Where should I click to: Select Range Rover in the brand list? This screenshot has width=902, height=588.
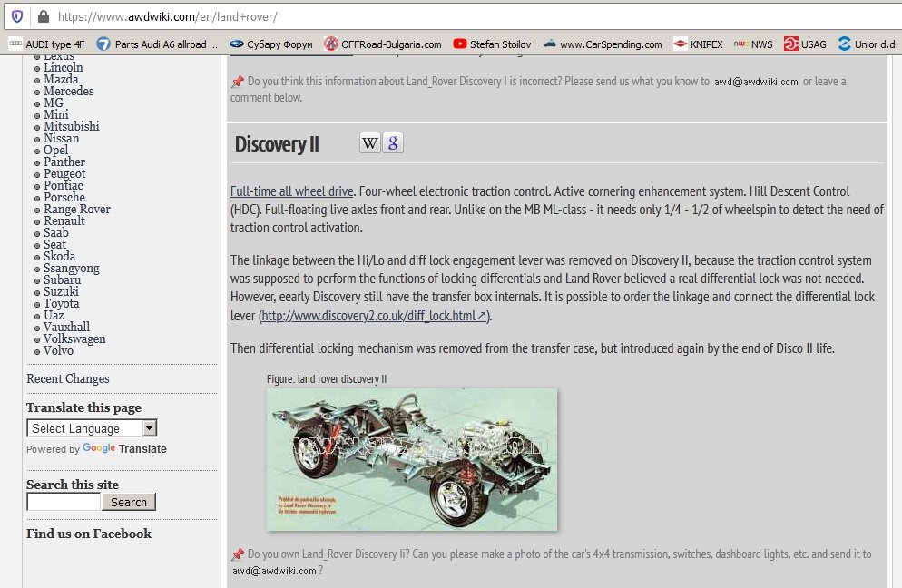(x=77, y=209)
